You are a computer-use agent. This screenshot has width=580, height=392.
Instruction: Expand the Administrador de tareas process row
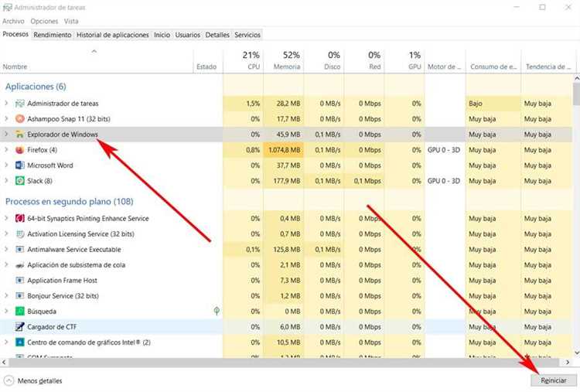(x=6, y=103)
